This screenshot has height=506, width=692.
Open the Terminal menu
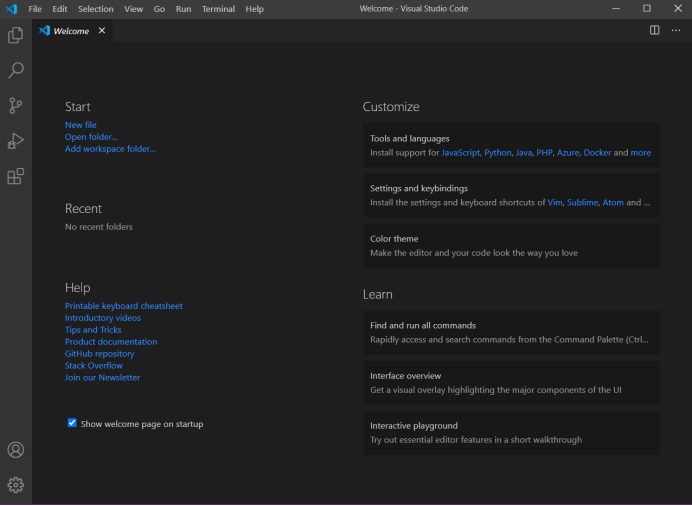point(218,9)
